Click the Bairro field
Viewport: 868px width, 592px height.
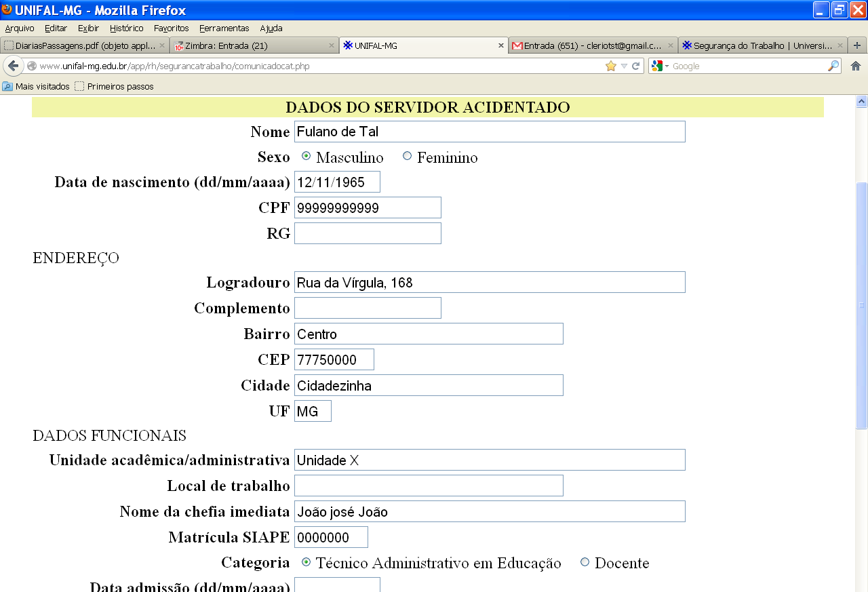(x=429, y=334)
